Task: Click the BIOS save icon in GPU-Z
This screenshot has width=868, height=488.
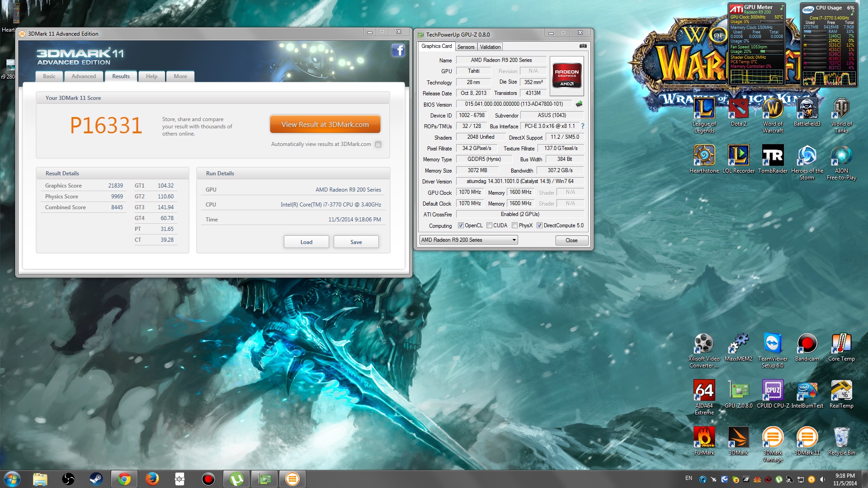Action: (x=579, y=104)
